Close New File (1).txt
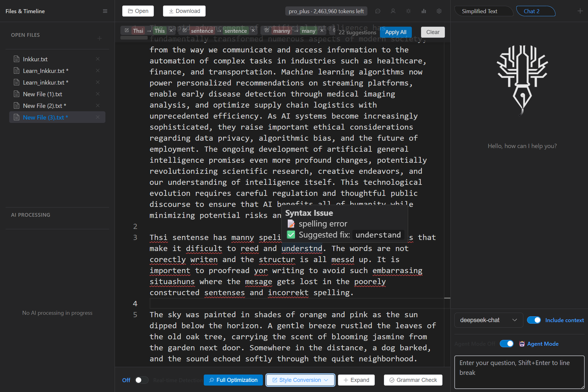This screenshot has width=588, height=392. [98, 94]
